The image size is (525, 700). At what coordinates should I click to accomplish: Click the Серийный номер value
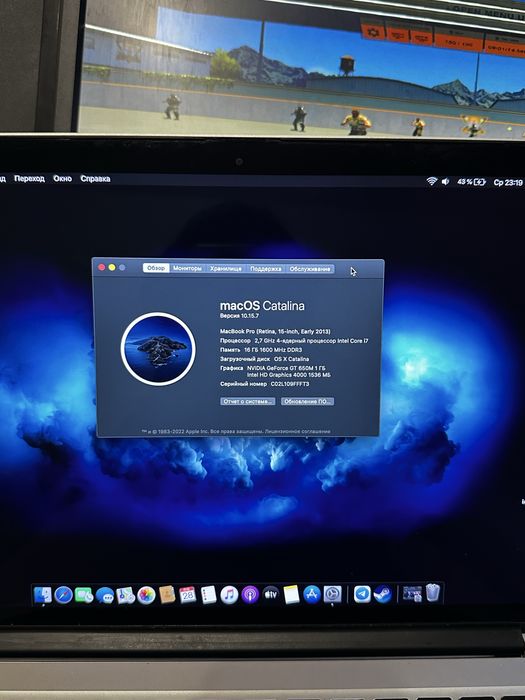[290, 384]
